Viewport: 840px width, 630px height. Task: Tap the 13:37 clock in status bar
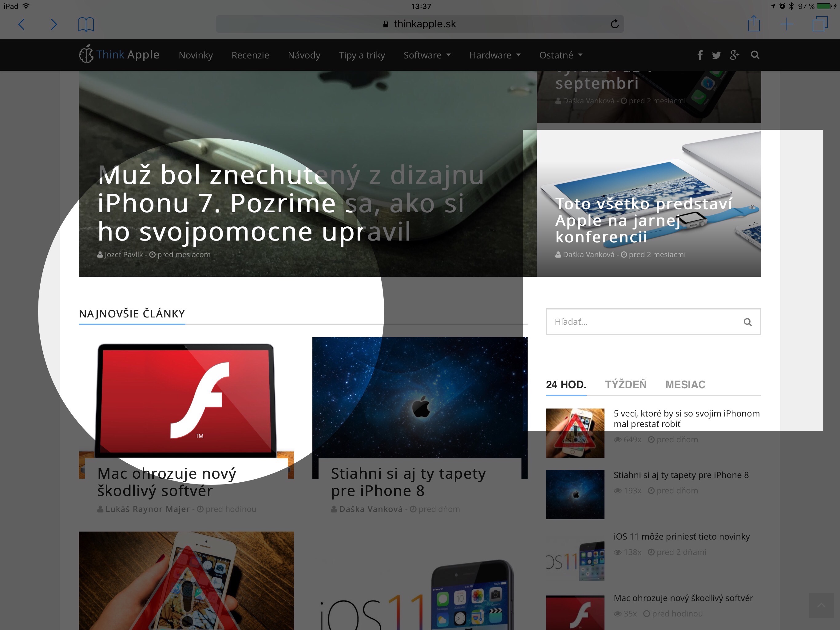pos(421,6)
